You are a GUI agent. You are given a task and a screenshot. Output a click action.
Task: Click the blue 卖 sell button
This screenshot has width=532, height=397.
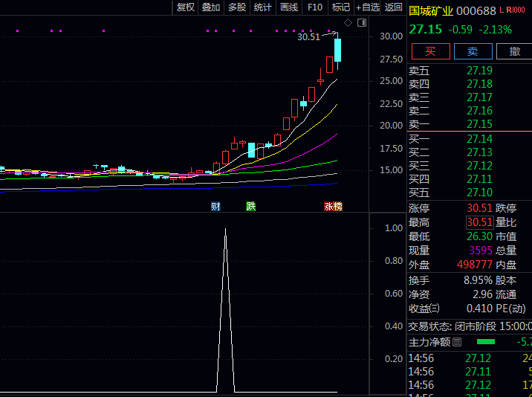[x=473, y=51]
